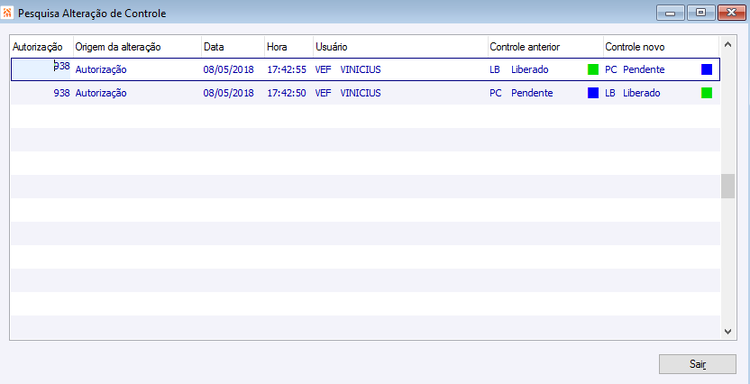
Task: Click PC Pendente under Controle novo
Action: tap(635, 70)
